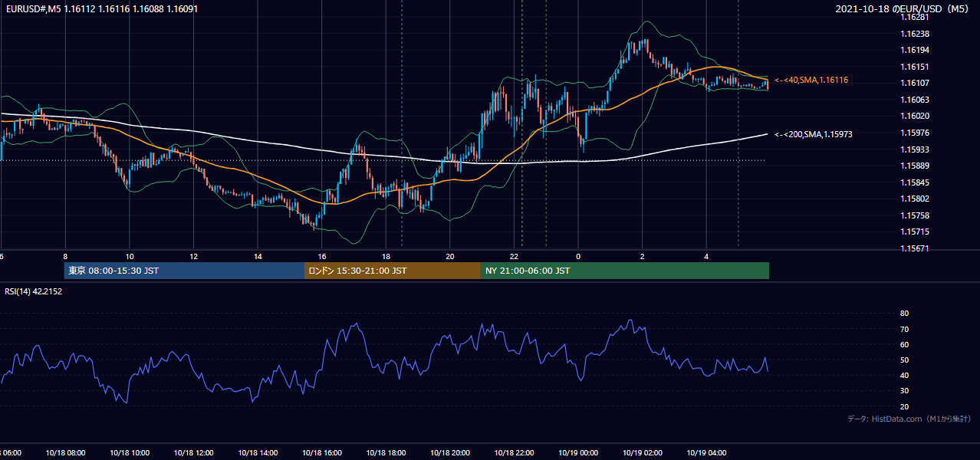980x460 pixels.
Task: Click the 10/18 16:00 time label
Action: 321,453
